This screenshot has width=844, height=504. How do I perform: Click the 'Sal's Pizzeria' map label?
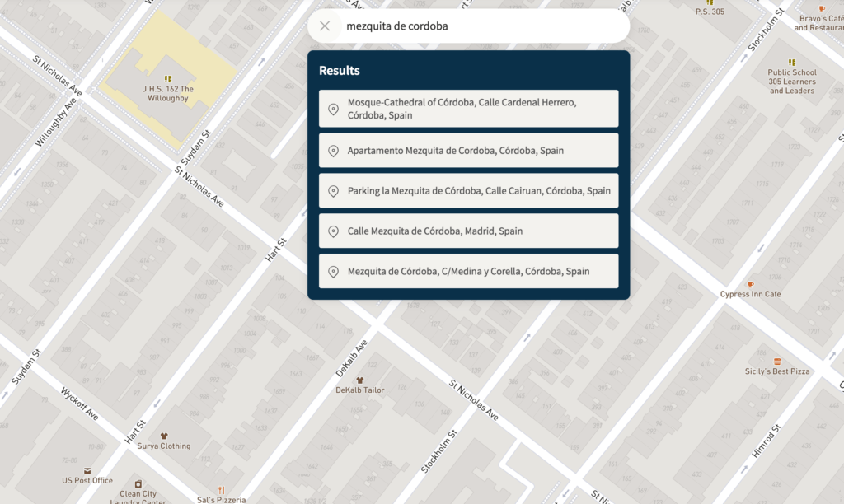click(221, 500)
